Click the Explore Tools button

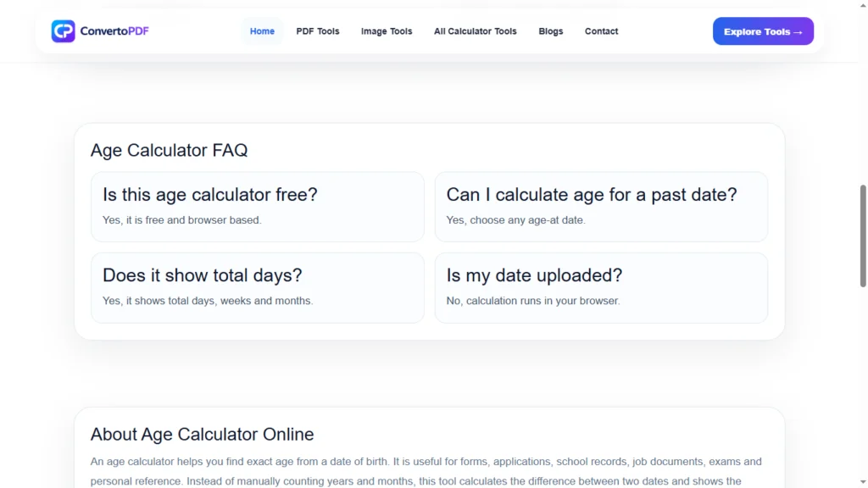click(x=763, y=31)
